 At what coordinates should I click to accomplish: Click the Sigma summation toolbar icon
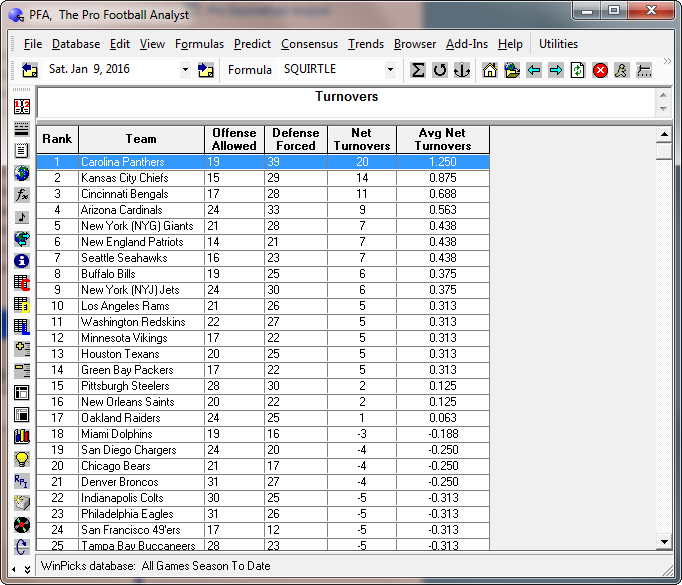point(418,70)
